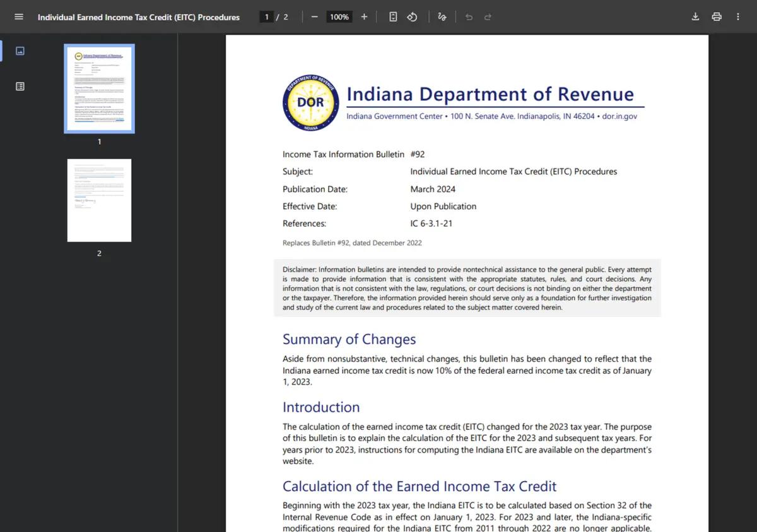Image resolution: width=757 pixels, height=532 pixels.
Task: Click the undo arrow icon
Action: 469,17
